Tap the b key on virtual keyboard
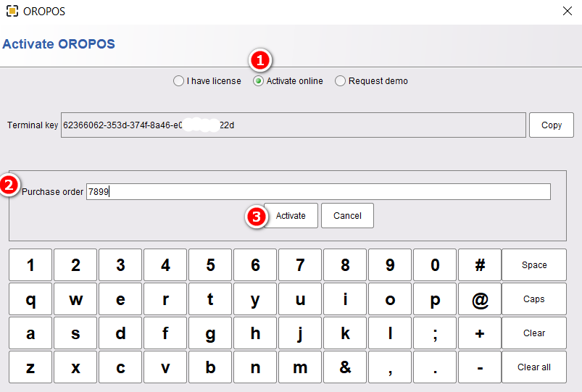 210,367
